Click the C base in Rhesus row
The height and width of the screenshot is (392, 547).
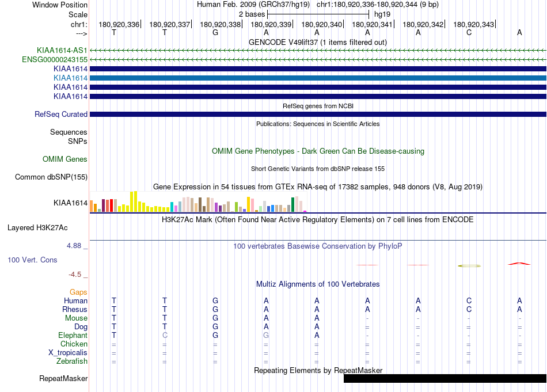point(469,310)
